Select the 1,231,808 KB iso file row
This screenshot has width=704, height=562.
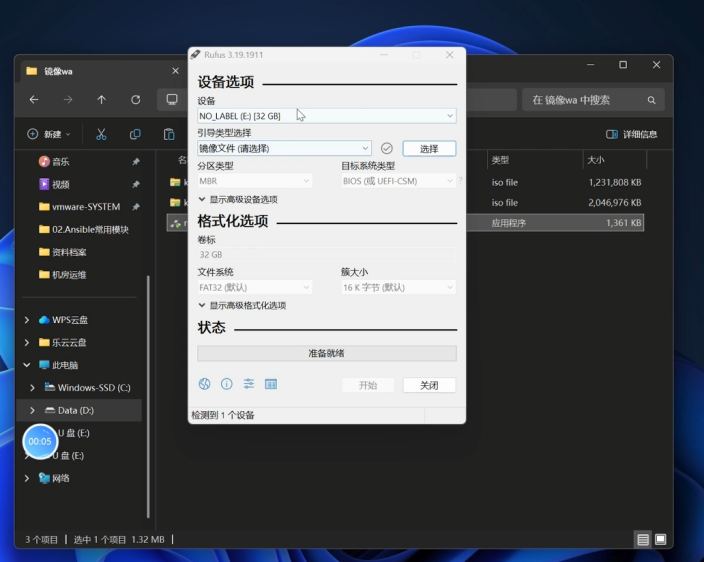404,182
